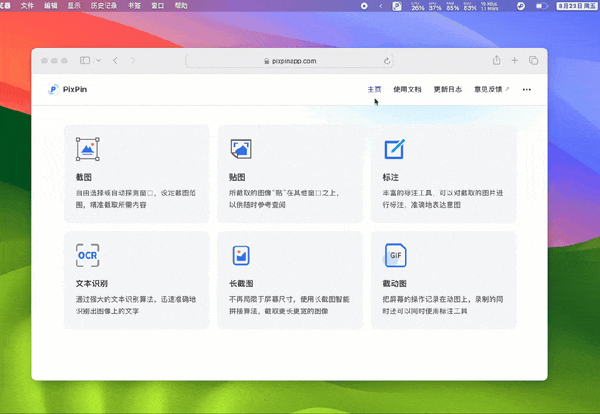Click the menu bar left chevron icon
The height and width of the screenshot is (414, 600).
click(380, 6)
